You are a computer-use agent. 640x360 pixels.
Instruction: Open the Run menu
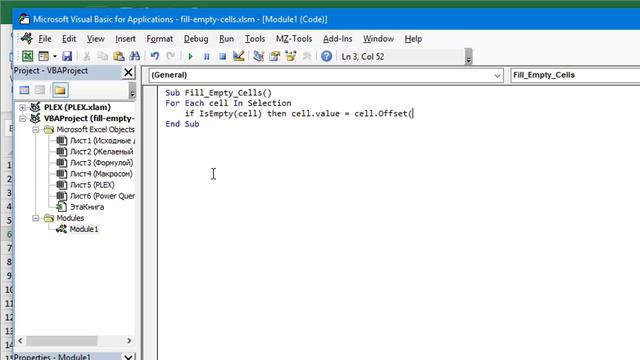227,39
